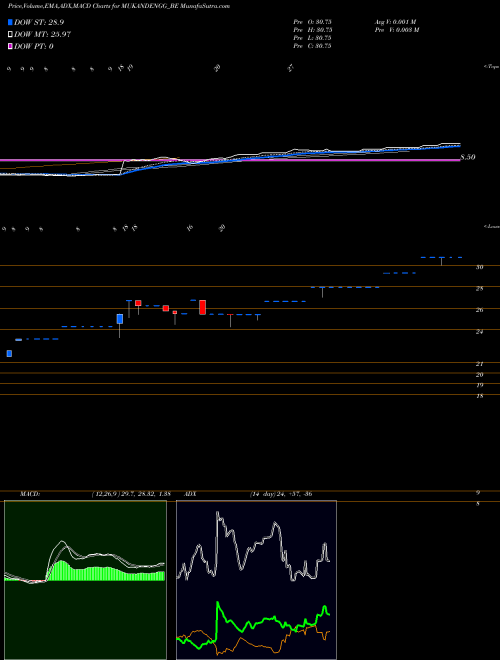Click the blue candlestick near the 24 level
500x660 pixels.
120,319
